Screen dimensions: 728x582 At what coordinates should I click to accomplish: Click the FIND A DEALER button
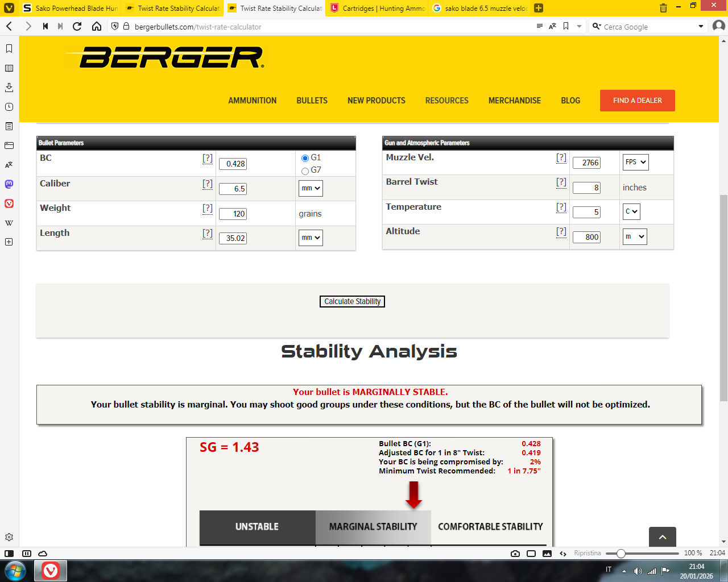(x=638, y=101)
